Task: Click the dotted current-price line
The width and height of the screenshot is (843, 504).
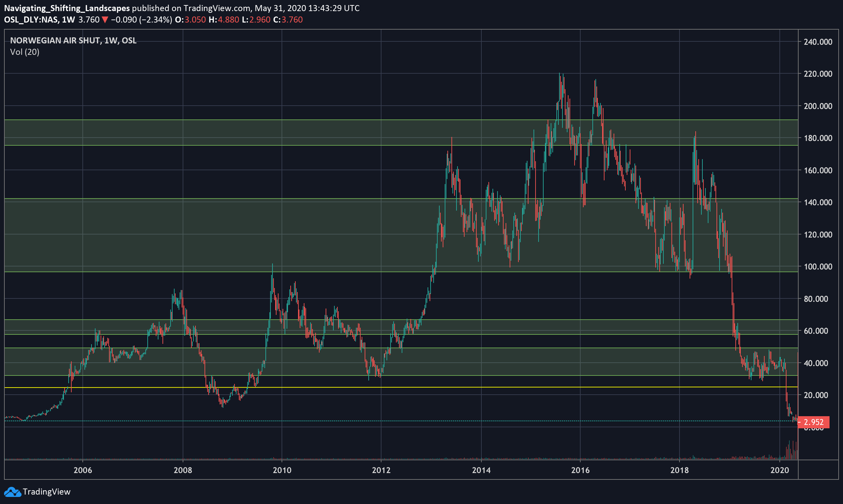Action: pos(401,421)
